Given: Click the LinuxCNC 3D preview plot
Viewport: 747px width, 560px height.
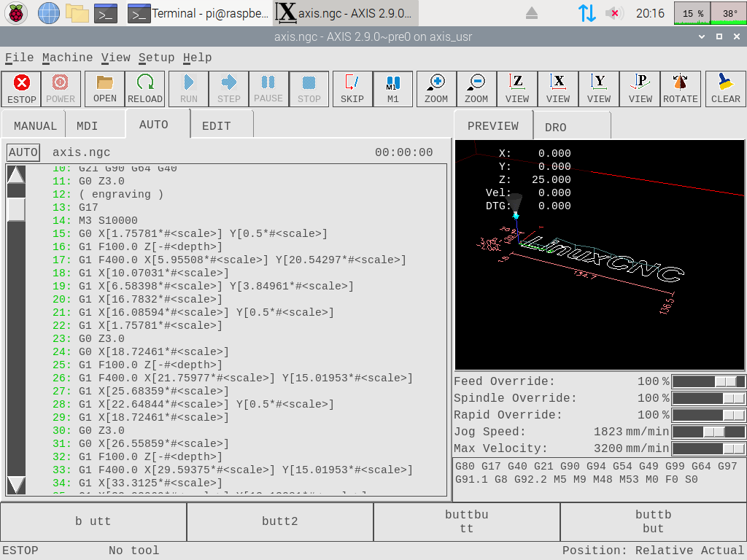Looking at the screenshot, I should pos(600,254).
